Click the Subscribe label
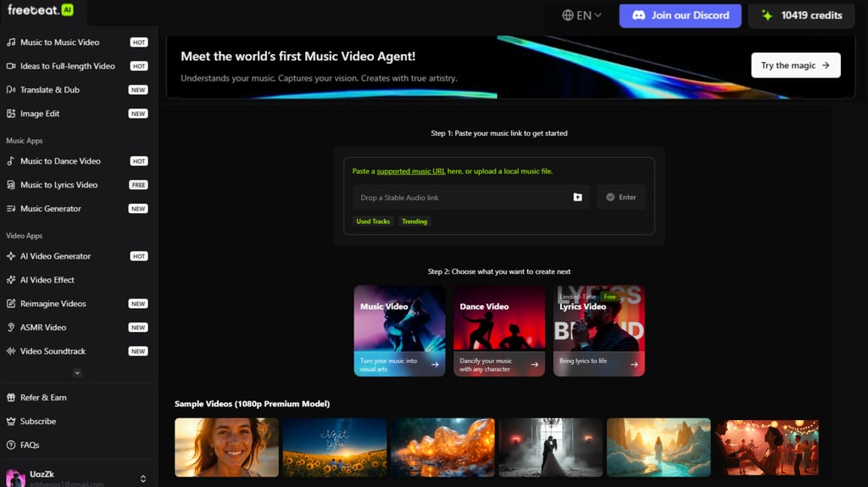Screen dimensions: 868x487 (38, 421)
